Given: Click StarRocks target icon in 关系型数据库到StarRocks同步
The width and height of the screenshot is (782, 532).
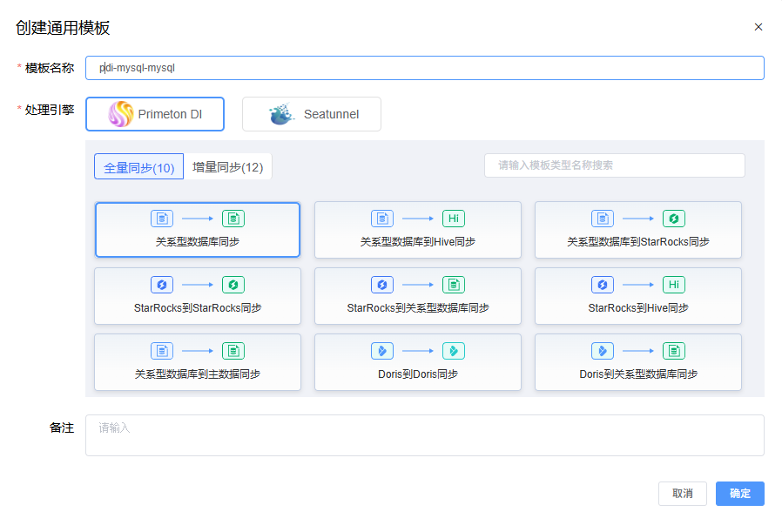Looking at the screenshot, I should (x=673, y=219).
